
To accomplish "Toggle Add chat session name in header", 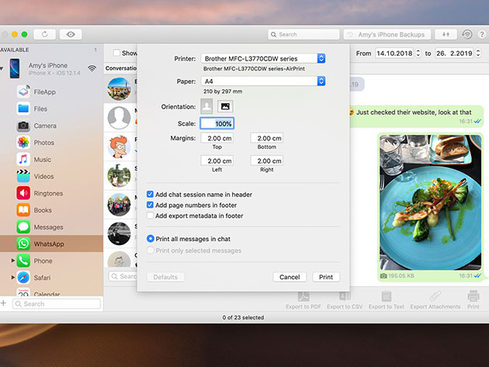I will 150,194.
